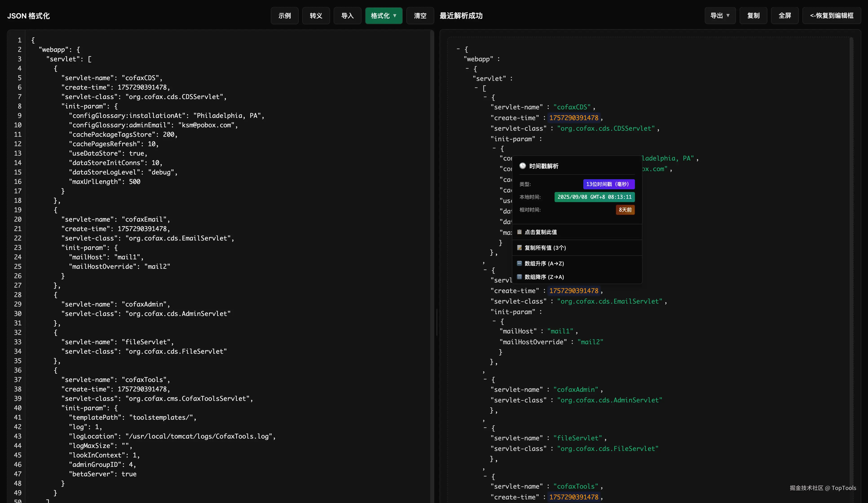This screenshot has width=868, height=503.
Task: Click the clock icon in timestamp popup
Action: (x=522, y=166)
